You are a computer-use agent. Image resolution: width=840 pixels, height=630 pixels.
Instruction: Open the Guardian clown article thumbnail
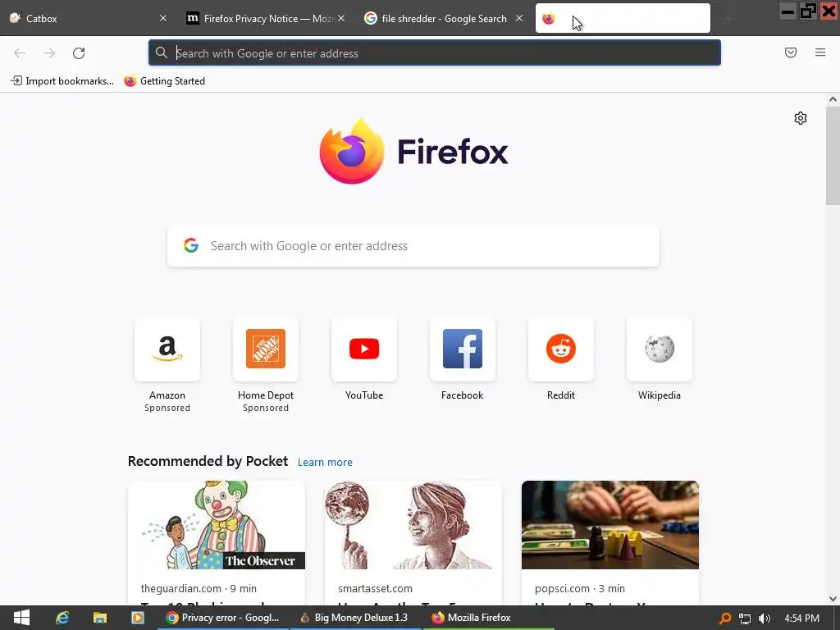point(217,525)
